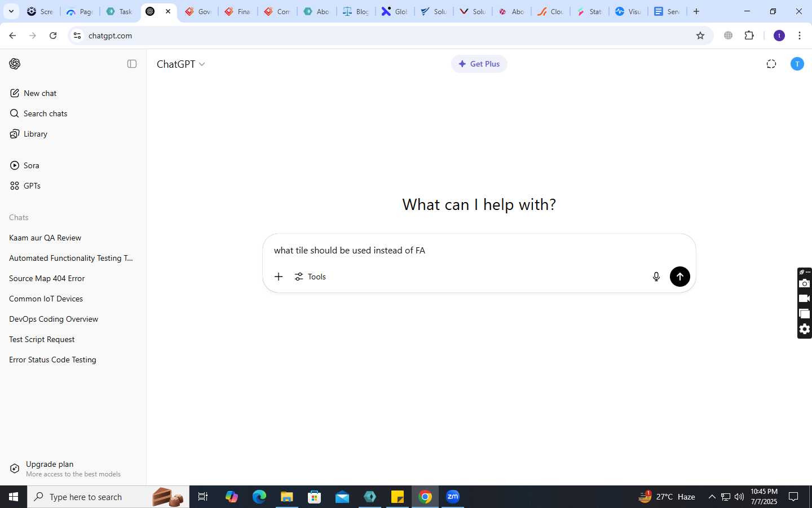This screenshot has height=508, width=812.
Task: Switch to the Blog tab
Action: click(x=356, y=11)
